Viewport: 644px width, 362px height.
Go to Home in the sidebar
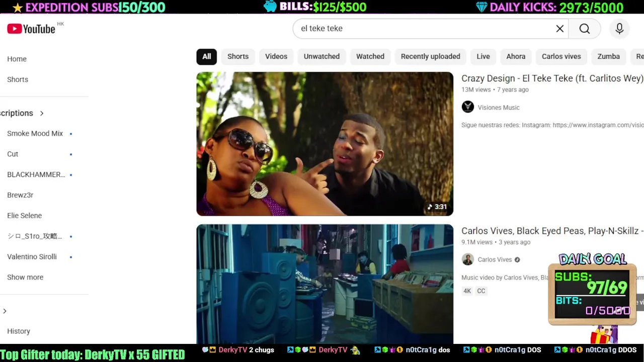(x=17, y=59)
